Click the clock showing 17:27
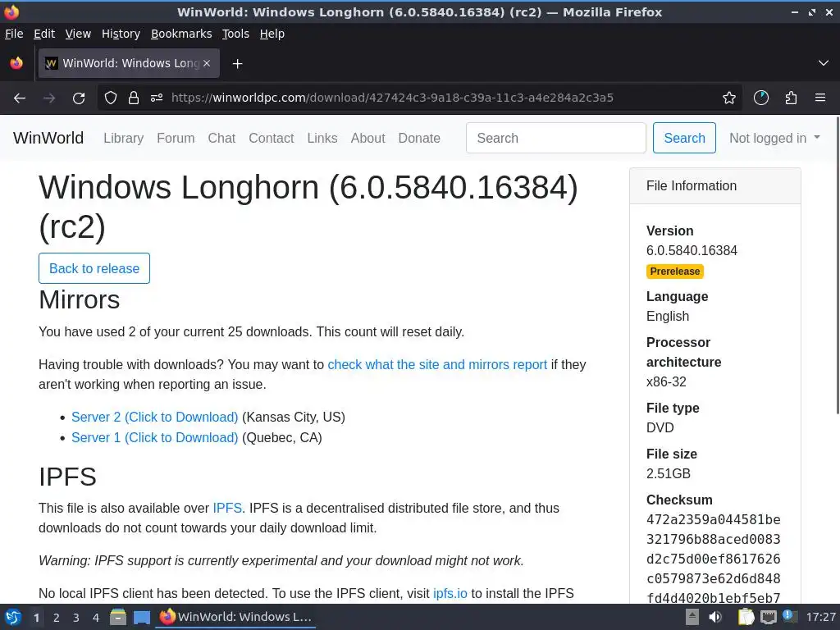Screen dimensions: 840x630 [x=820, y=617]
